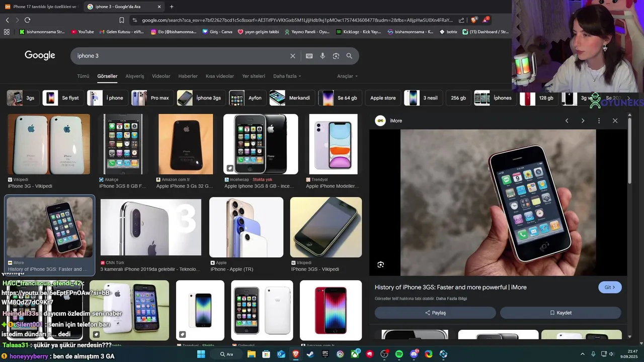Go back to the previous page
This screenshot has height=362, width=644.
pyautogui.click(x=7, y=20)
